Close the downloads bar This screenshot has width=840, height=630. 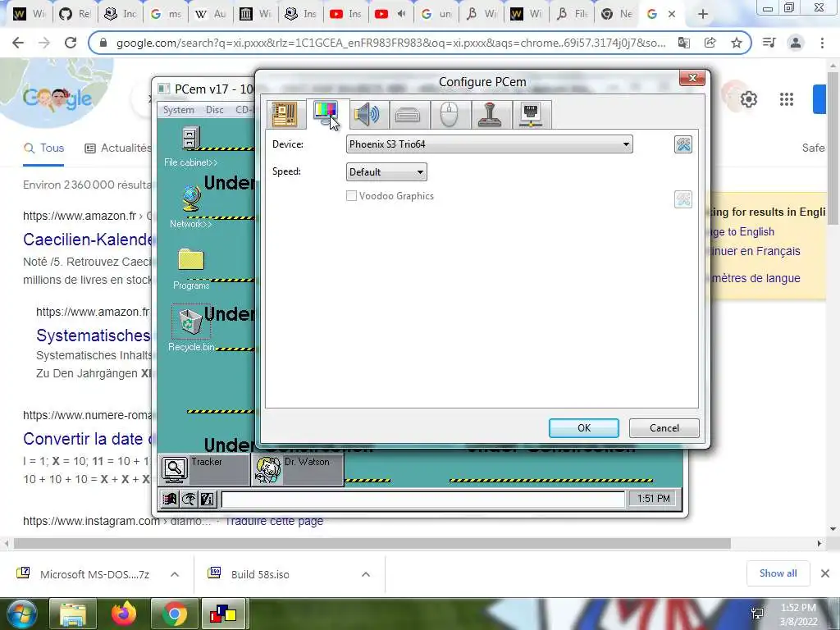[x=825, y=573]
